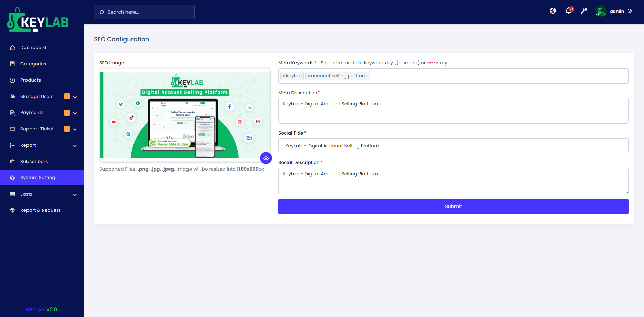Expand the Manage Users submenu chevron

point(75,97)
